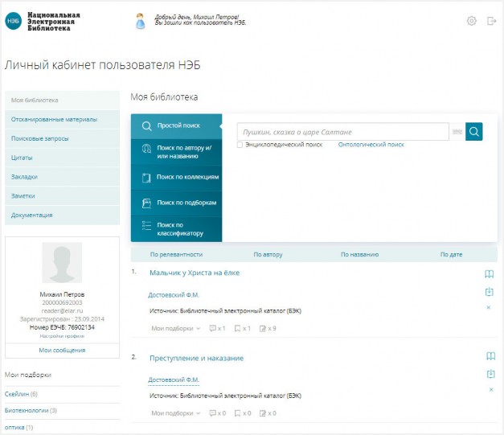The image size is (504, 435).
Task: Open Поисковые запросы menu item
Action: point(63,138)
